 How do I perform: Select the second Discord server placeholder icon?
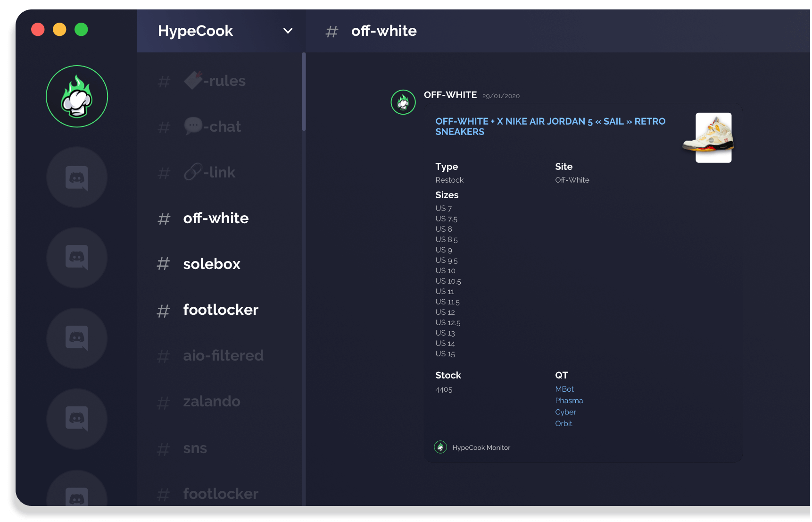pyautogui.click(x=77, y=258)
